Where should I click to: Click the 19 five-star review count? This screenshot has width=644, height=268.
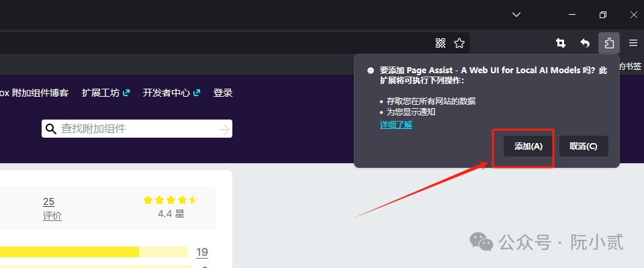pos(201,252)
